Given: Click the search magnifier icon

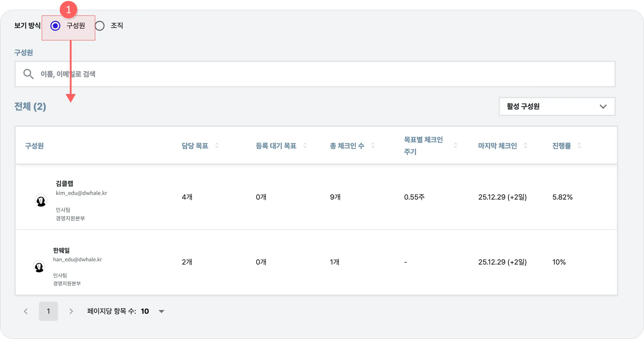Looking at the screenshot, I should coord(28,74).
